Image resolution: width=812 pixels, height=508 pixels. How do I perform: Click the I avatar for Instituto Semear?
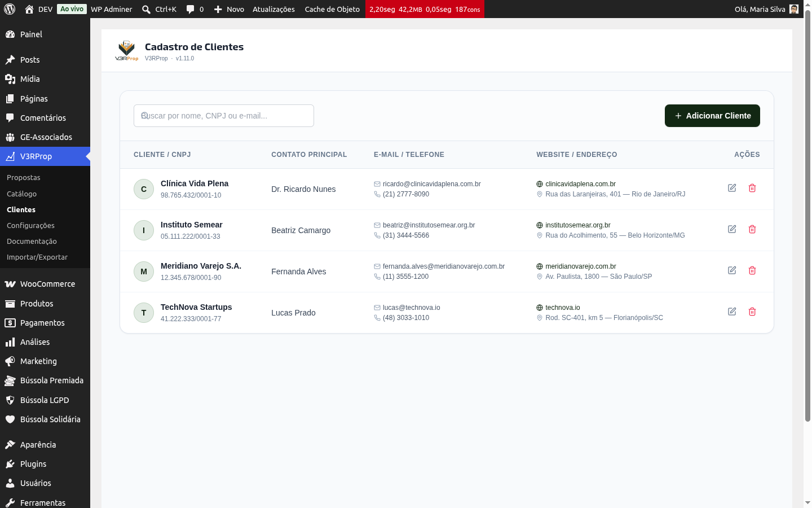tap(144, 230)
